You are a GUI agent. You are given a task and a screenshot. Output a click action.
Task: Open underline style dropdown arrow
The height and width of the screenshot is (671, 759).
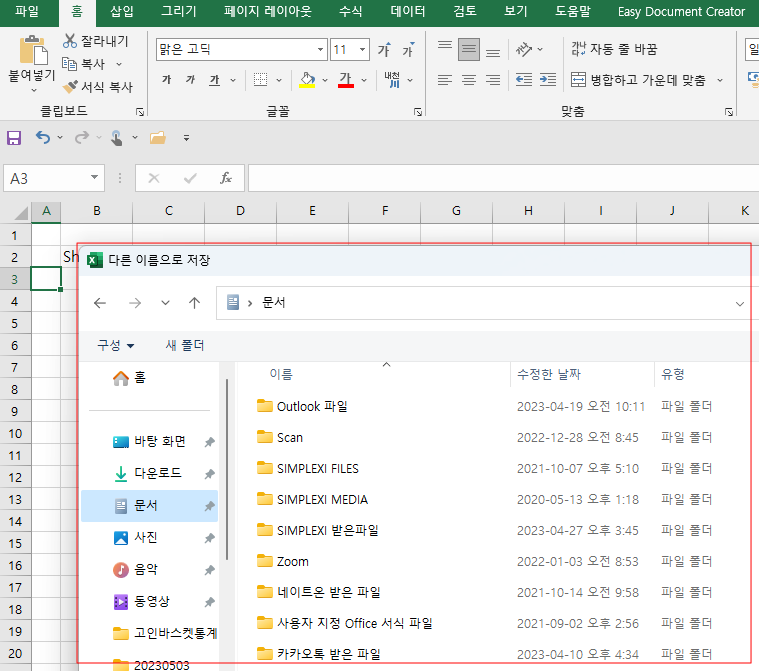coord(233,80)
